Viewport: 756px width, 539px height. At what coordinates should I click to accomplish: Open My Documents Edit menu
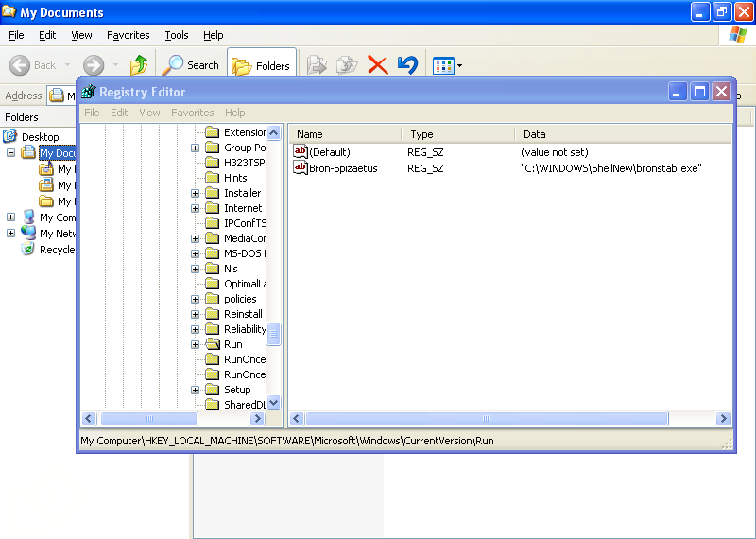coord(46,35)
